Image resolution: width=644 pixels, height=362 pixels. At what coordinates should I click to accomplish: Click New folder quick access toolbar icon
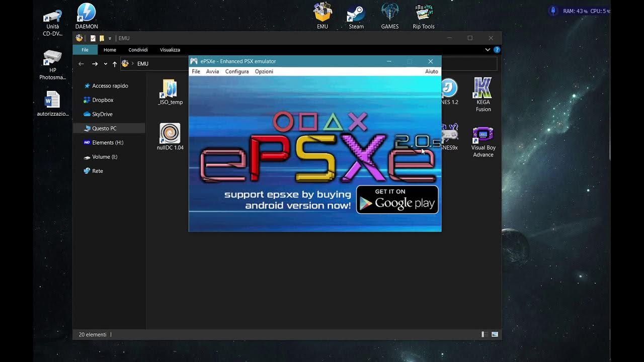coord(102,38)
